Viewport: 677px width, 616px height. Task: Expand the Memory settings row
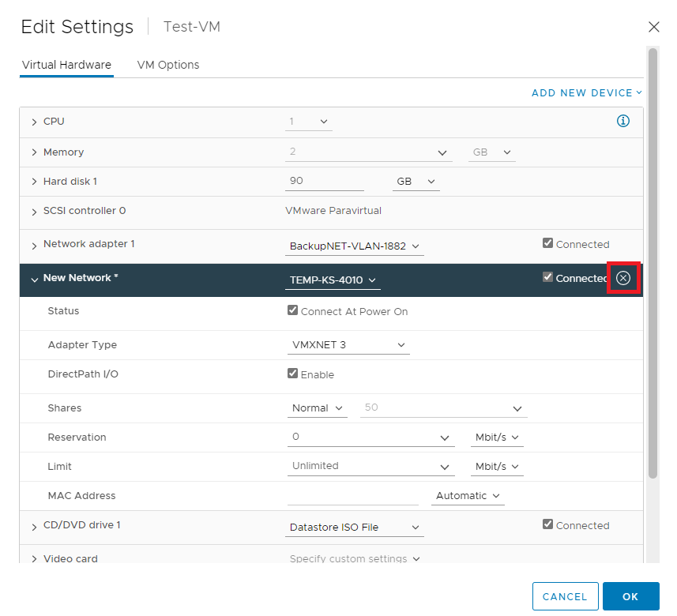[34, 152]
